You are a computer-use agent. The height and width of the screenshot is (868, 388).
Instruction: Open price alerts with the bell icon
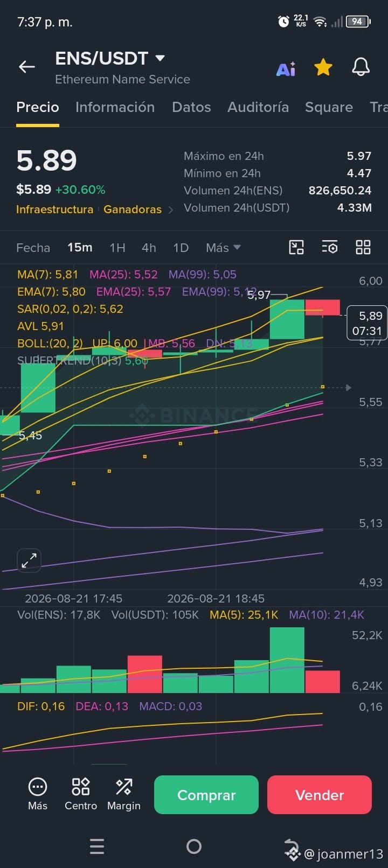tap(361, 67)
